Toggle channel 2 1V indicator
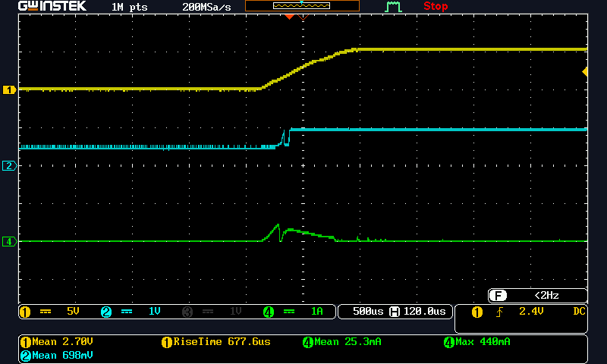 pos(132,312)
